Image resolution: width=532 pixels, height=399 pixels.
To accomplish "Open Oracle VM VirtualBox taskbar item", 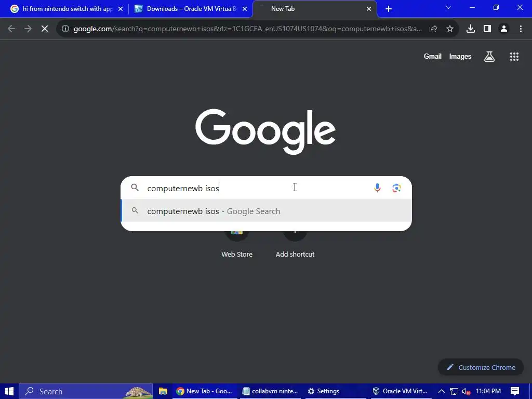I will point(401,391).
